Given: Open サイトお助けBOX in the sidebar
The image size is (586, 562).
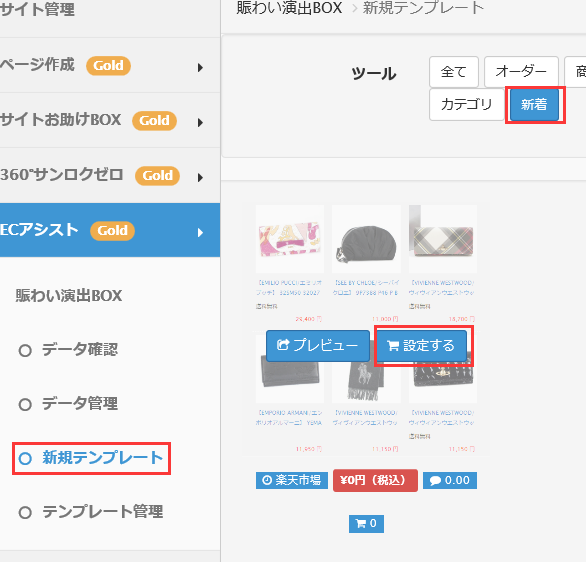Looking at the screenshot, I should (x=60, y=120).
